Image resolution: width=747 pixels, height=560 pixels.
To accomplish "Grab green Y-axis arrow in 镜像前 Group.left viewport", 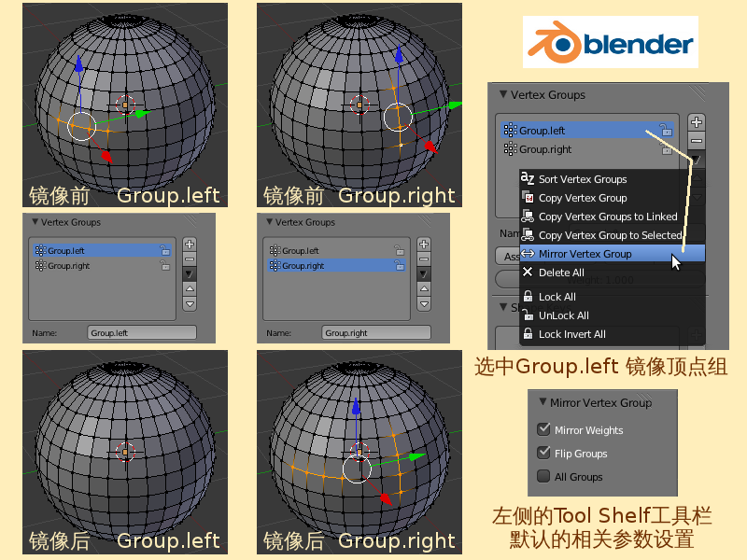I will point(143,113).
